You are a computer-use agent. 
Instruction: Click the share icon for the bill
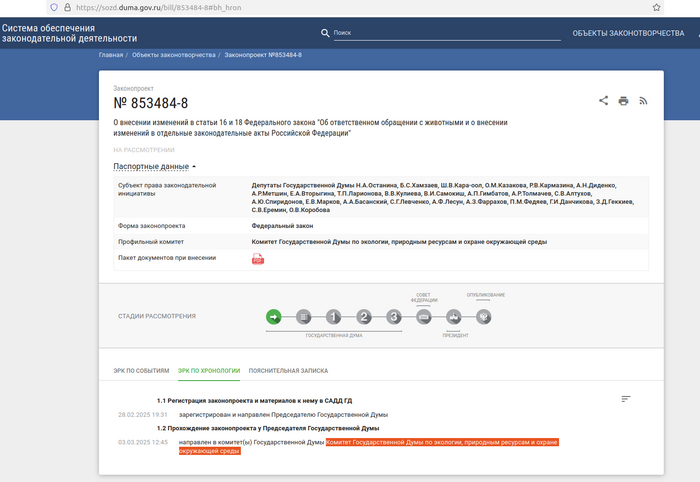604,101
